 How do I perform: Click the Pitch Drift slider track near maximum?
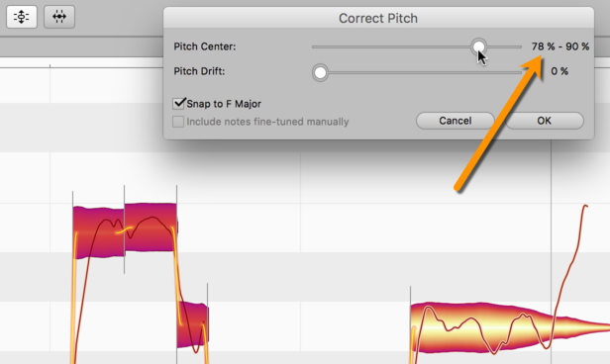pos(516,72)
